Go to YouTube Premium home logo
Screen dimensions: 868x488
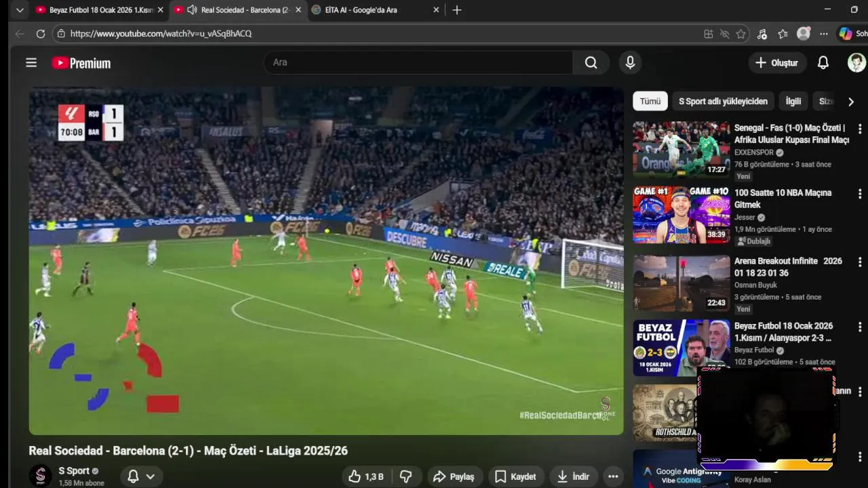point(81,63)
